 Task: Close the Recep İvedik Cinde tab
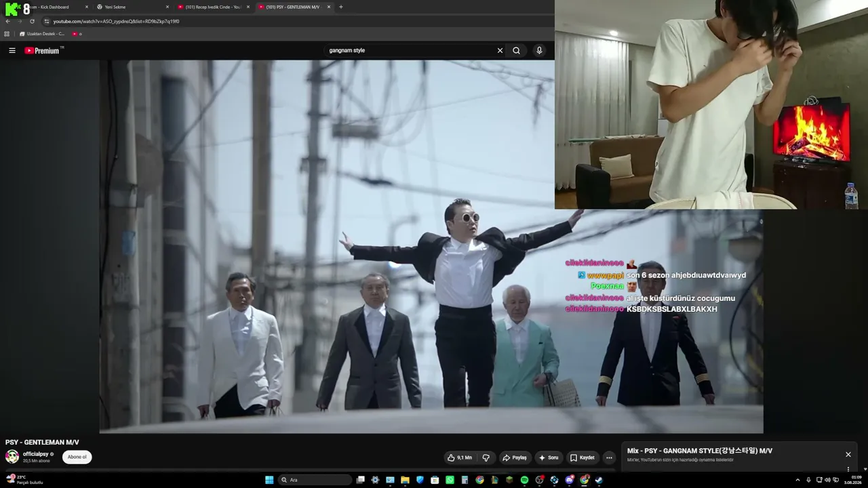248,7
